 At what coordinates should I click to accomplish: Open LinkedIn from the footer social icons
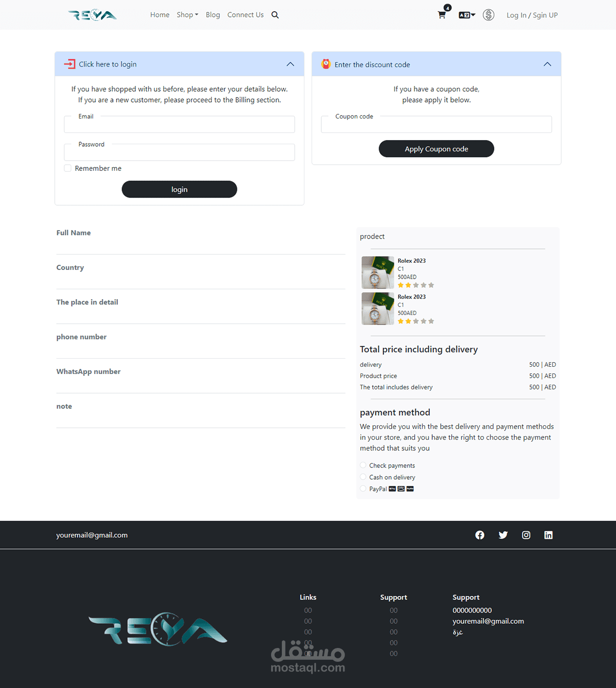[x=548, y=535]
